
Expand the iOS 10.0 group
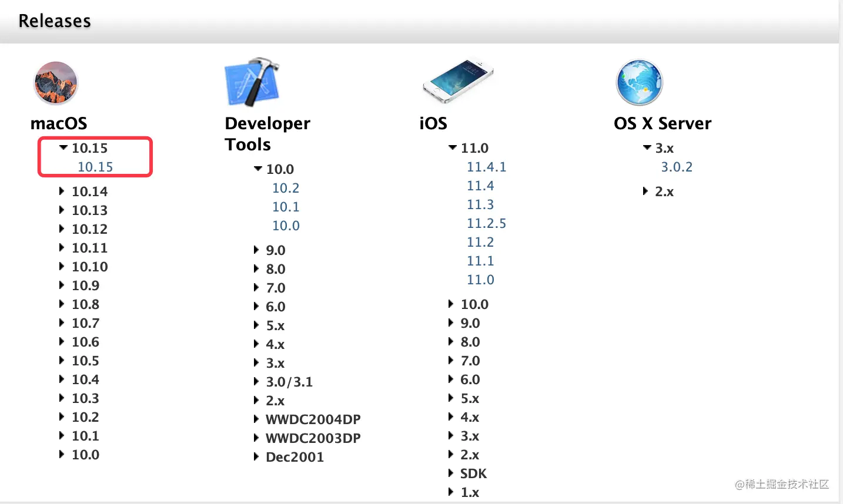click(x=451, y=304)
